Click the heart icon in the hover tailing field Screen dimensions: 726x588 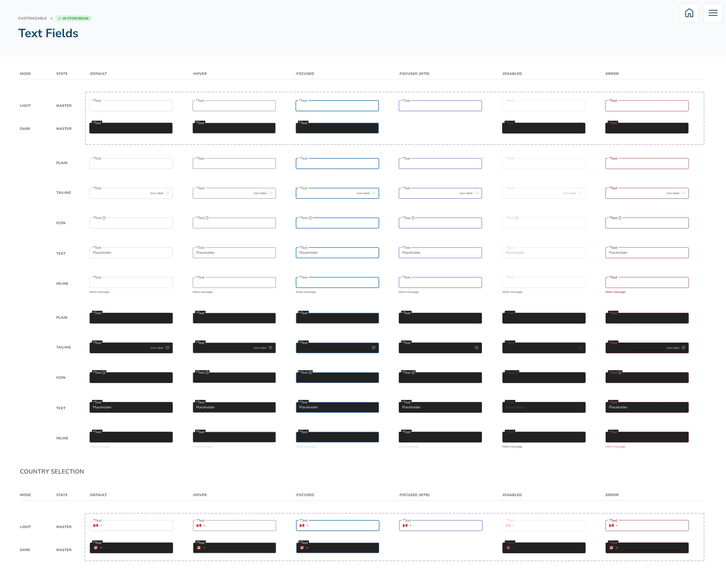click(271, 193)
